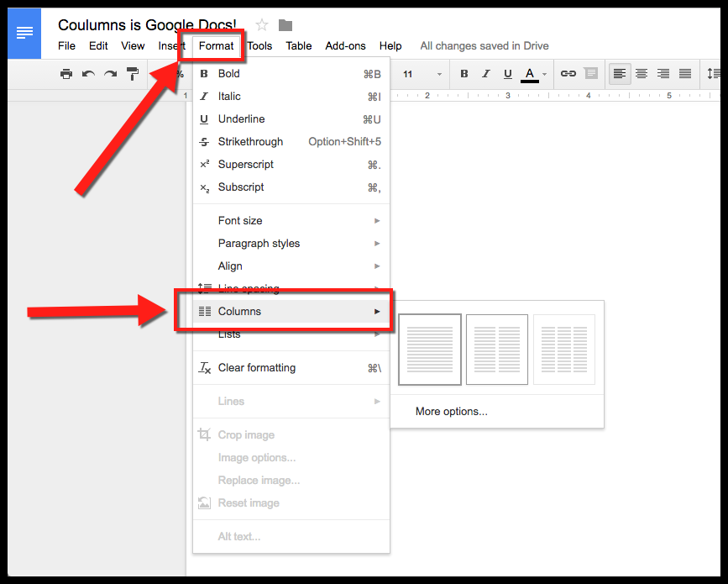
Task: Choose Bold from Format menu
Action: (291, 73)
